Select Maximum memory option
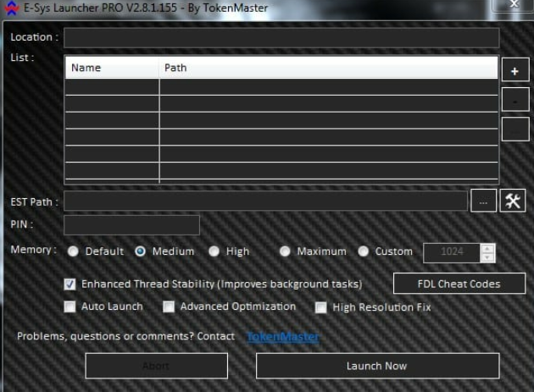Screen dimensions: 534x392 pyautogui.click(x=285, y=251)
